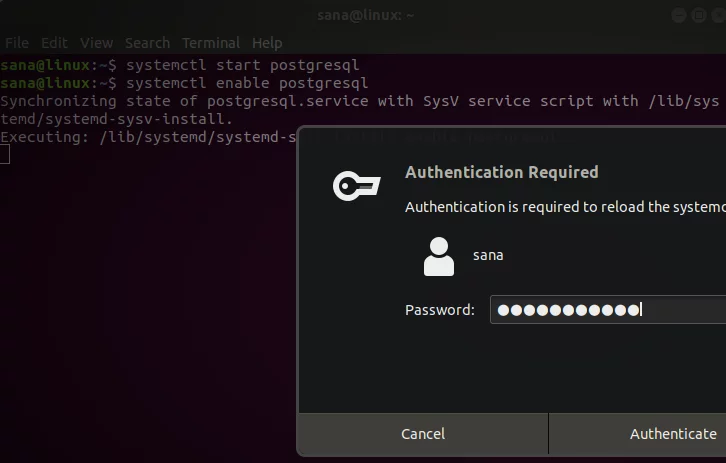
Task: Click the terminal cursor block
Action: pyautogui.click(x=4, y=154)
